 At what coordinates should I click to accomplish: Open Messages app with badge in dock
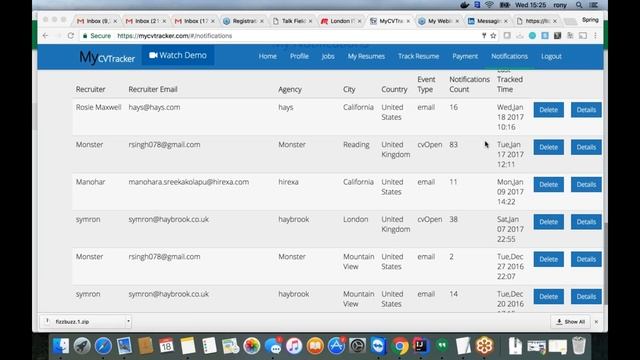tap(273, 346)
